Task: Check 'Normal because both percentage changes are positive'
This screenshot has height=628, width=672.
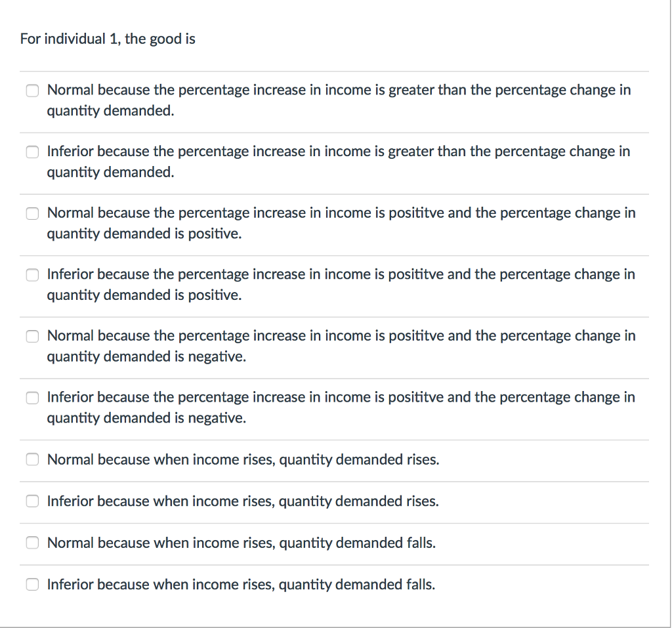Action: click(x=32, y=213)
